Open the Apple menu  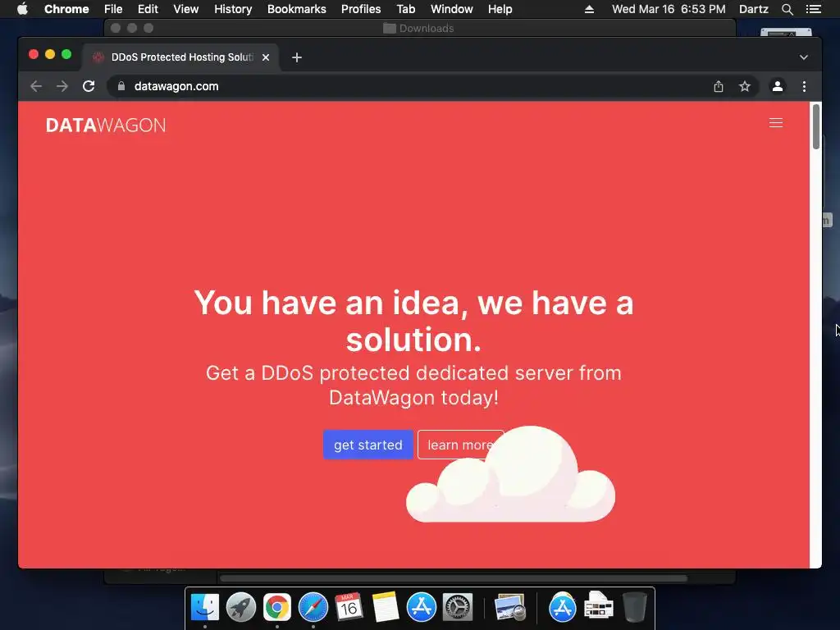click(x=22, y=9)
